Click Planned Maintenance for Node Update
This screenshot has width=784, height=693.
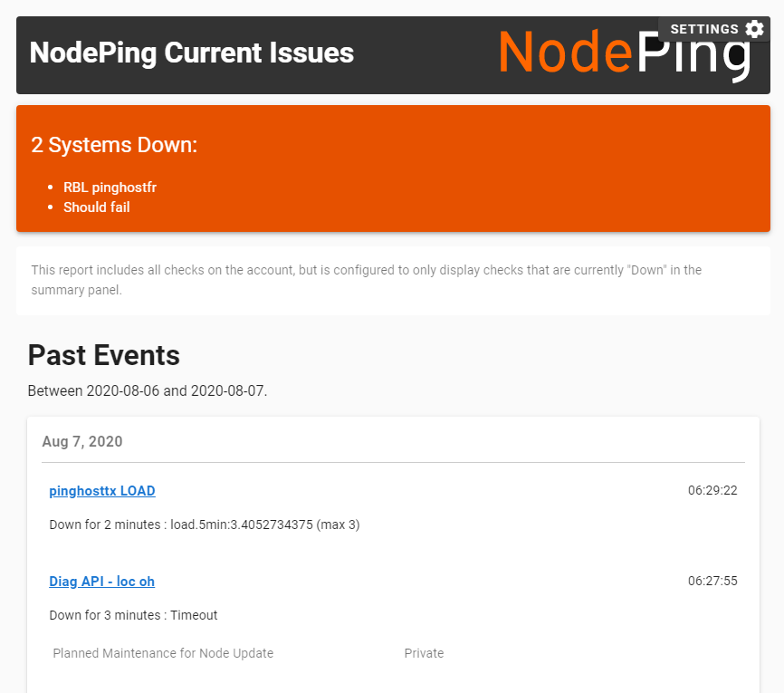click(163, 653)
